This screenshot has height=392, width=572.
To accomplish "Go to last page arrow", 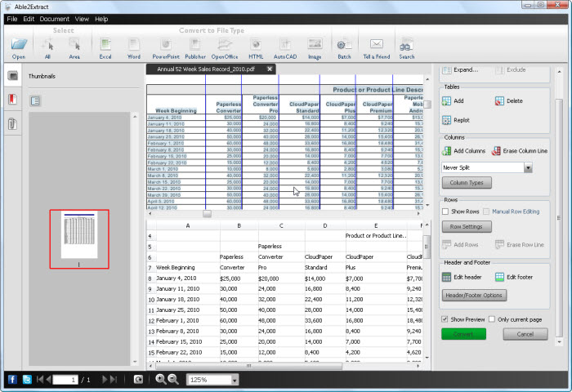I will coord(114,380).
